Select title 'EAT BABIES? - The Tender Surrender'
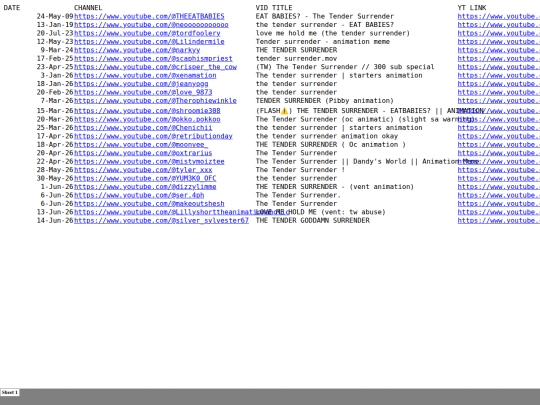The width and height of the screenshot is (540, 405). point(325,16)
